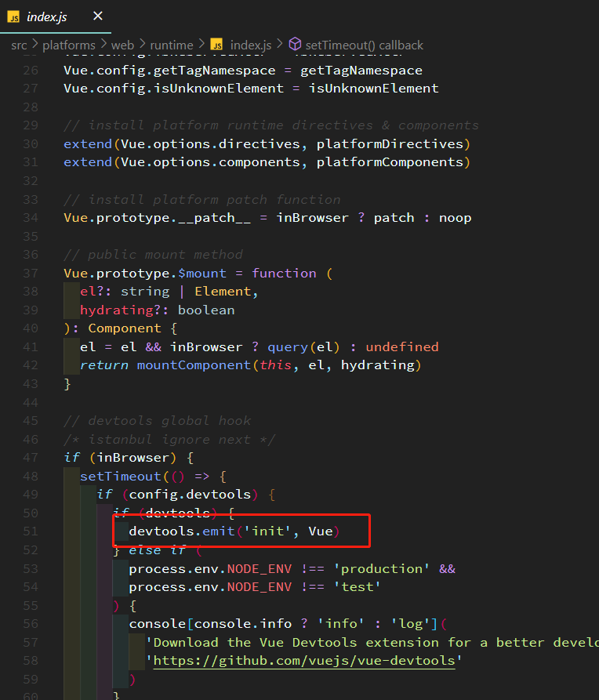Click line number 47 in the gutter
The image size is (599, 700).
(x=31, y=458)
